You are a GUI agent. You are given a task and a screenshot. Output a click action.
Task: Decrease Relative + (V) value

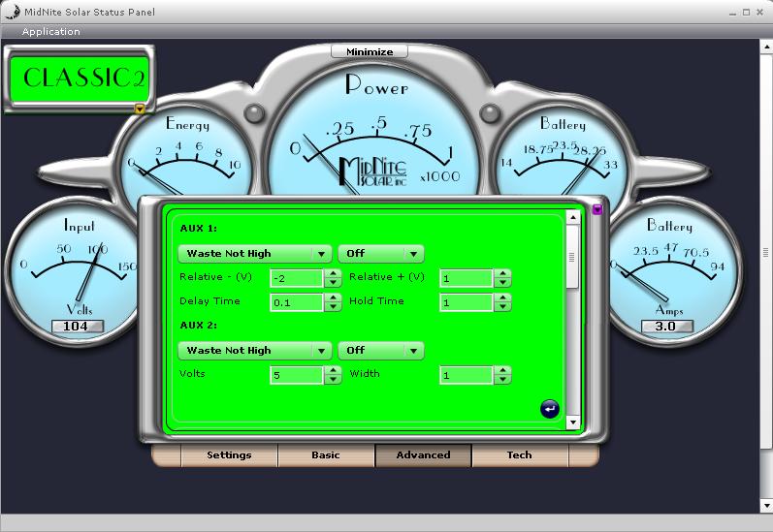502,283
